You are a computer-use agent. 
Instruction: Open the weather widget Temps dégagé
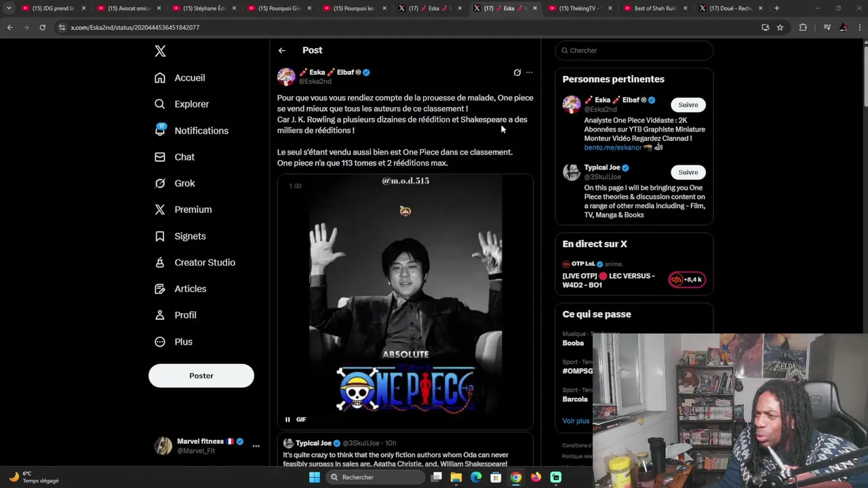[34, 477]
